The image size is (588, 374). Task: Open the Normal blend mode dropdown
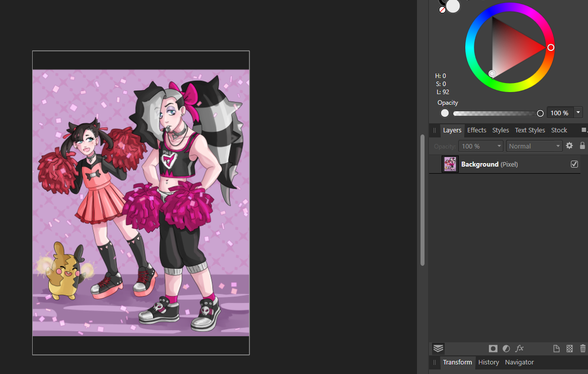[x=534, y=146]
